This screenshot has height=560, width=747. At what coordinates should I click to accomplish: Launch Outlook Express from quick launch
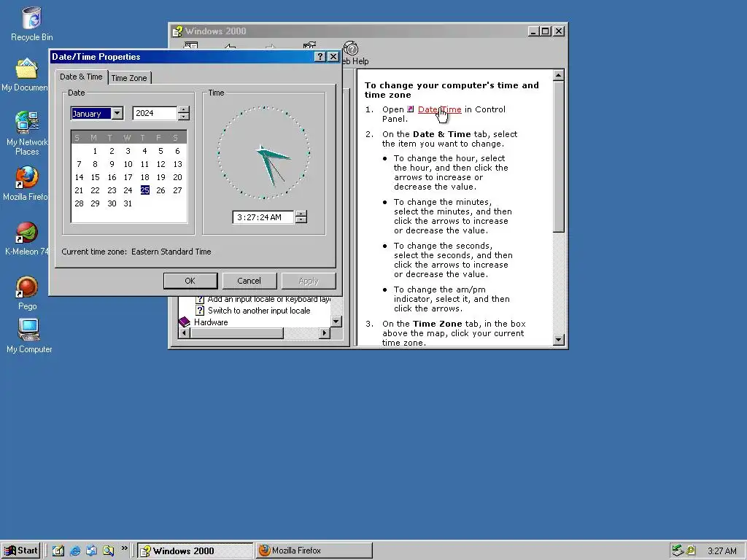pos(91,551)
